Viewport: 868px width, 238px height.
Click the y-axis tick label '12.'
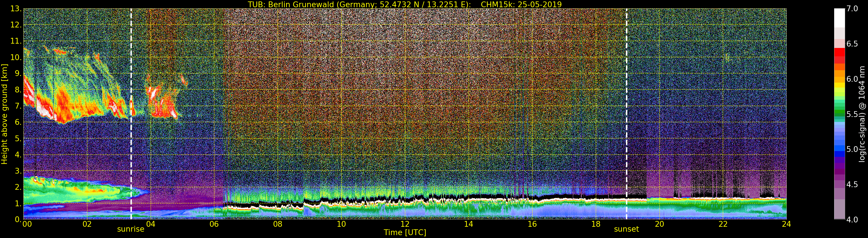16,25
